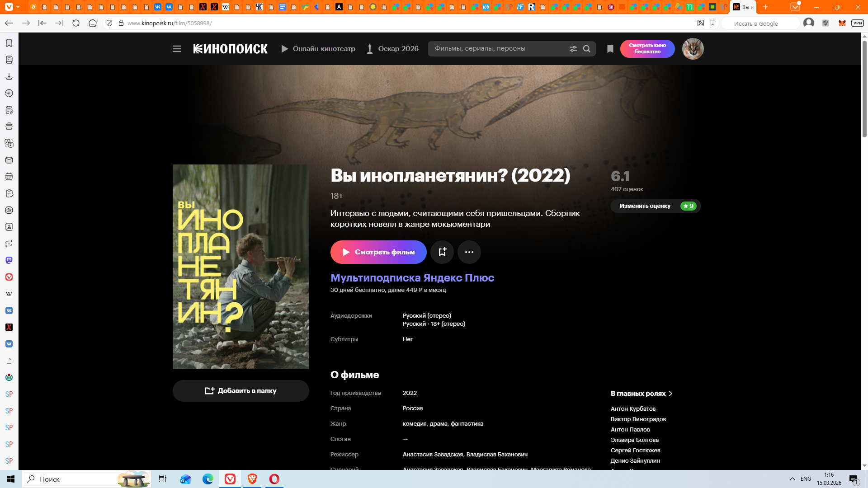Open the header bookmark icon
The image size is (868, 488).
(610, 49)
